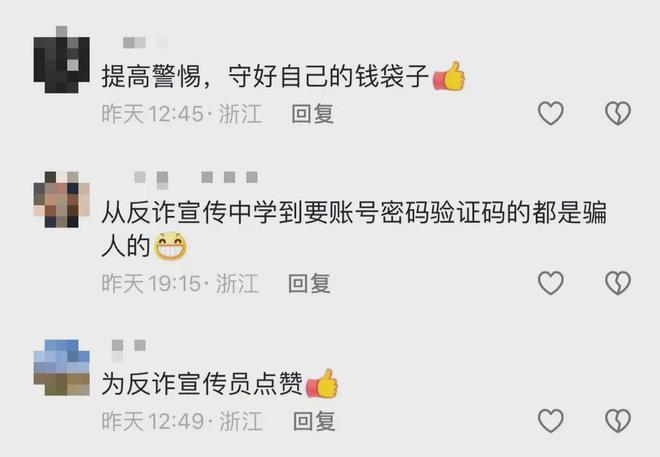The image size is (660, 457).
Task: Open the second commenter's pixelated avatar
Action: click(61, 199)
